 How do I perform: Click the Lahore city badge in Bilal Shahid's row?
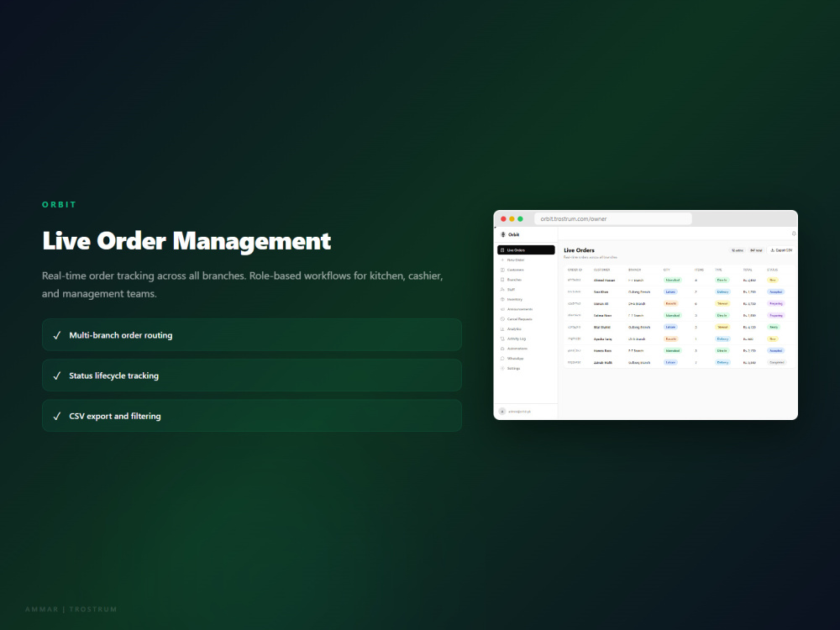(x=670, y=327)
